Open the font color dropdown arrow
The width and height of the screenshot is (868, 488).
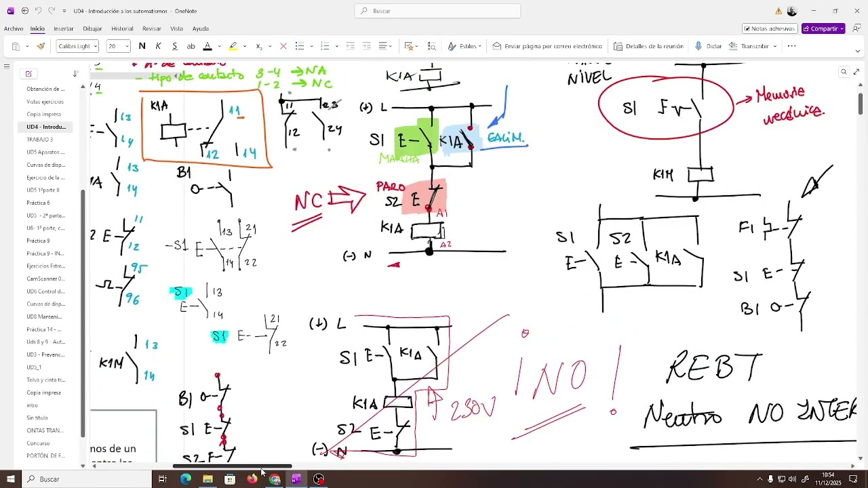pyautogui.click(x=219, y=46)
